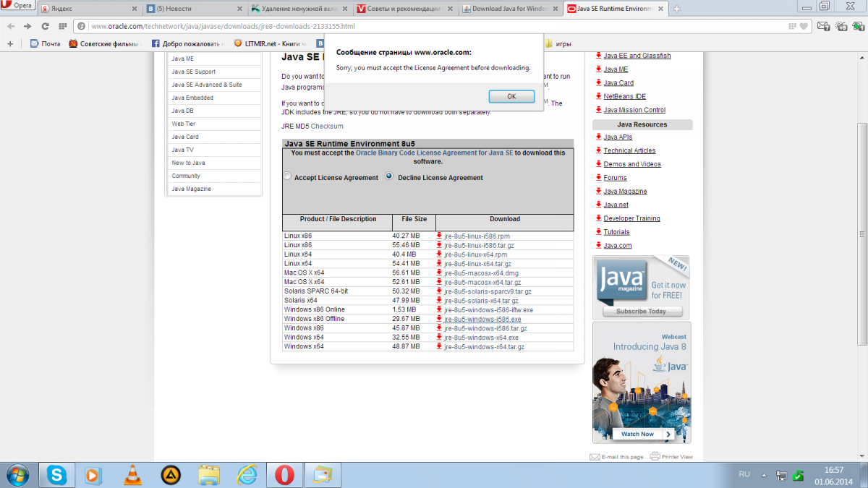Open the Windows Start menu
Image resolution: width=868 pixels, height=488 pixels.
[x=16, y=475]
